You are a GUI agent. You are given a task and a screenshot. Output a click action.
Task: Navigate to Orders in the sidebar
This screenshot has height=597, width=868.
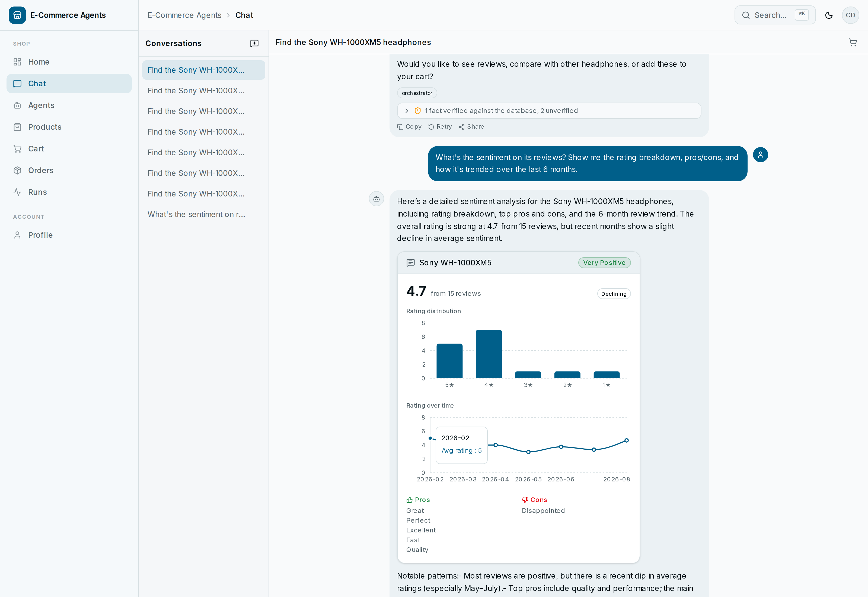coord(69,170)
